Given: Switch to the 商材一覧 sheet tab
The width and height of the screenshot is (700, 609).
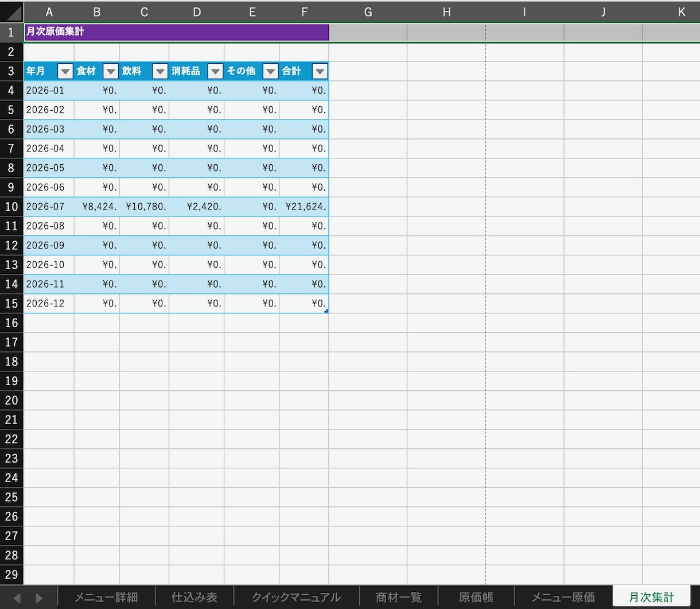Looking at the screenshot, I should coord(399,598).
